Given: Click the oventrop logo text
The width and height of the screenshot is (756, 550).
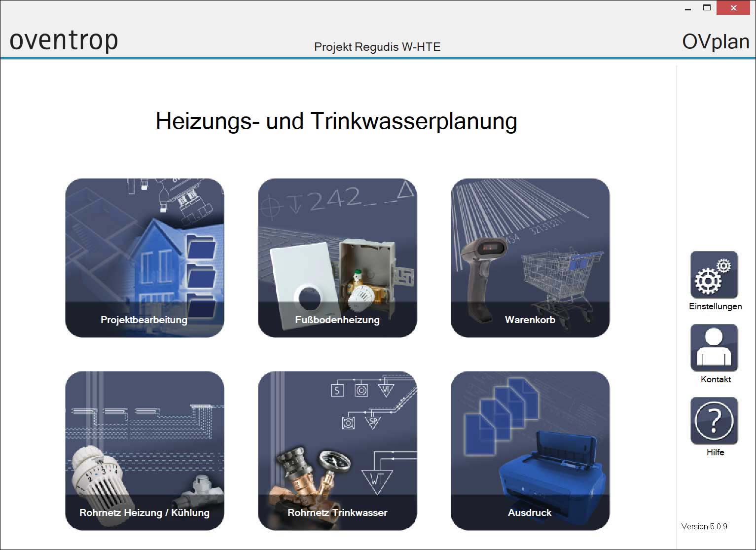Looking at the screenshot, I should click(64, 40).
